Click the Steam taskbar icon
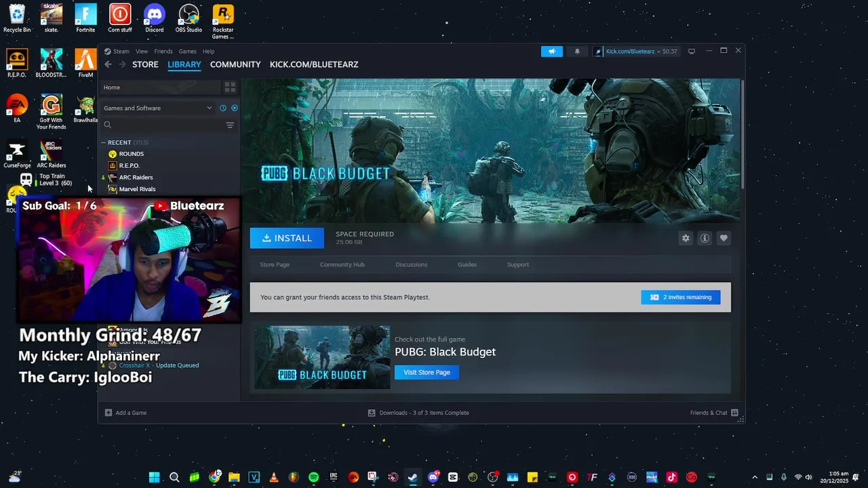The height and width of the screenshot is (488, 868). pos(412,477)
